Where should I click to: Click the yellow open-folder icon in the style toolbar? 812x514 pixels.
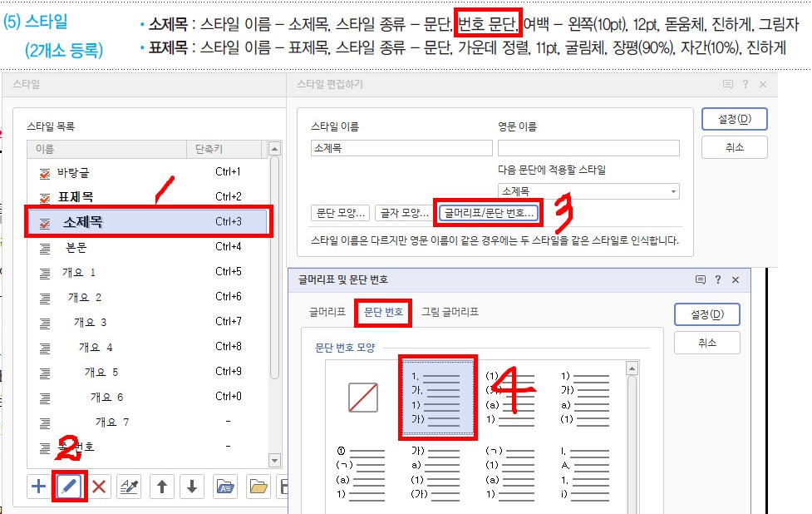click(x=258, y=487)
